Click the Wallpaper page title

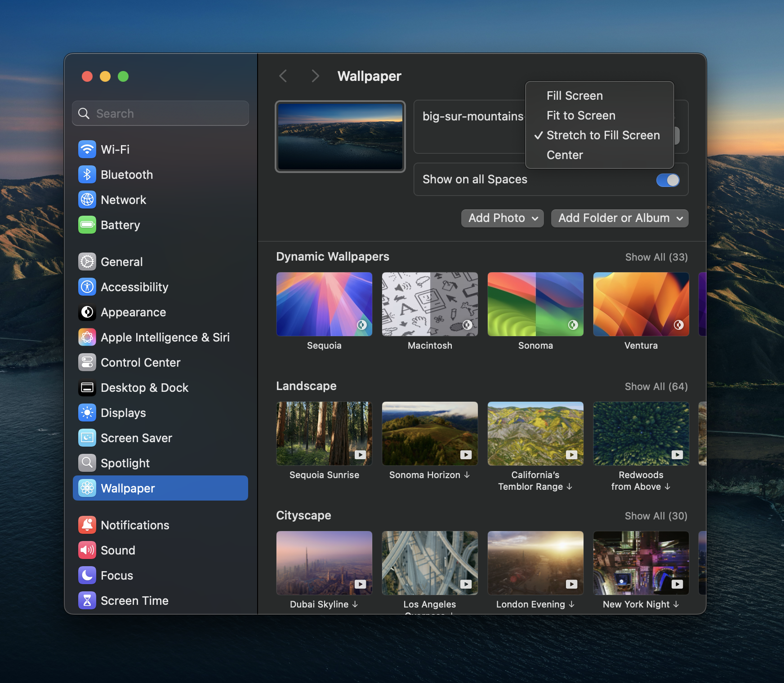tap(369, 76)
